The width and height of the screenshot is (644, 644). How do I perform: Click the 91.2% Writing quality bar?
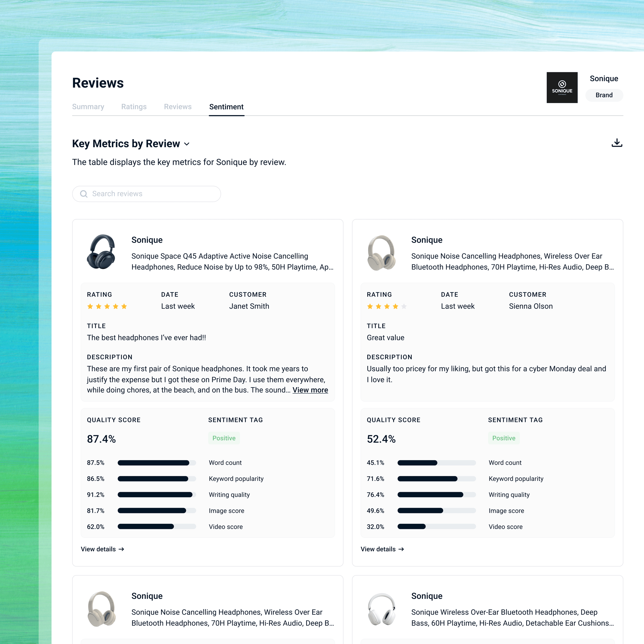[157, 495]
